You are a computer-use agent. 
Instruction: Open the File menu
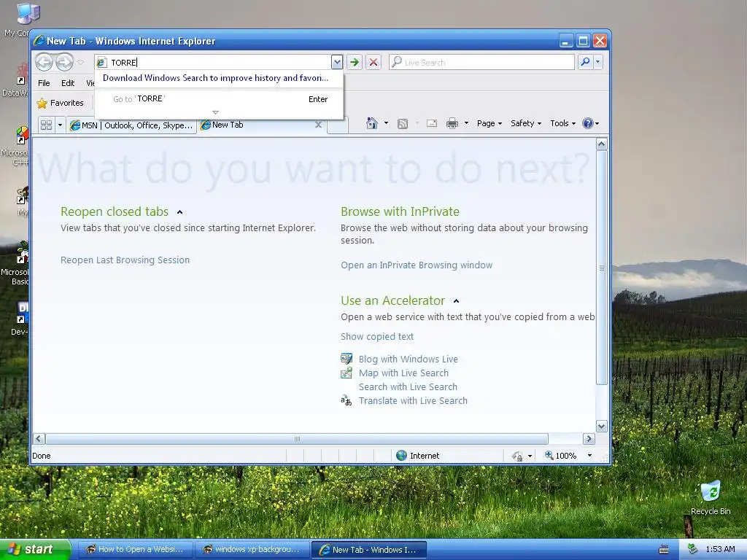coord(44,83)
